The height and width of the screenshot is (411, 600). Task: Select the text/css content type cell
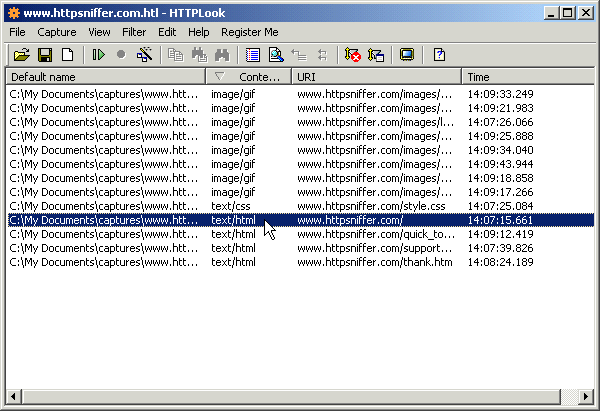pyautogui.click(x=231, y=206)
